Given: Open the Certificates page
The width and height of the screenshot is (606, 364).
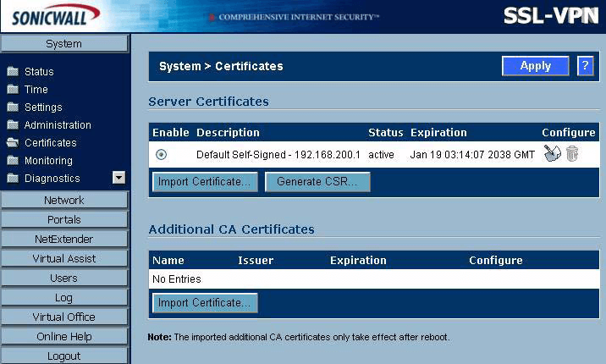Looking at the screenshot, I should pyautogui.click(x=51, y=142).
